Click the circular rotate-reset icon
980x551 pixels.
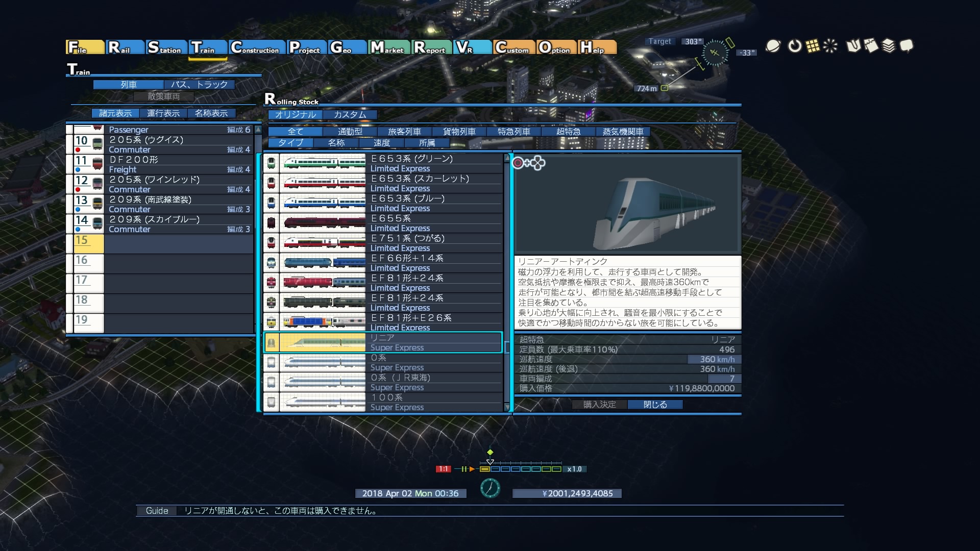coord(795,46)
